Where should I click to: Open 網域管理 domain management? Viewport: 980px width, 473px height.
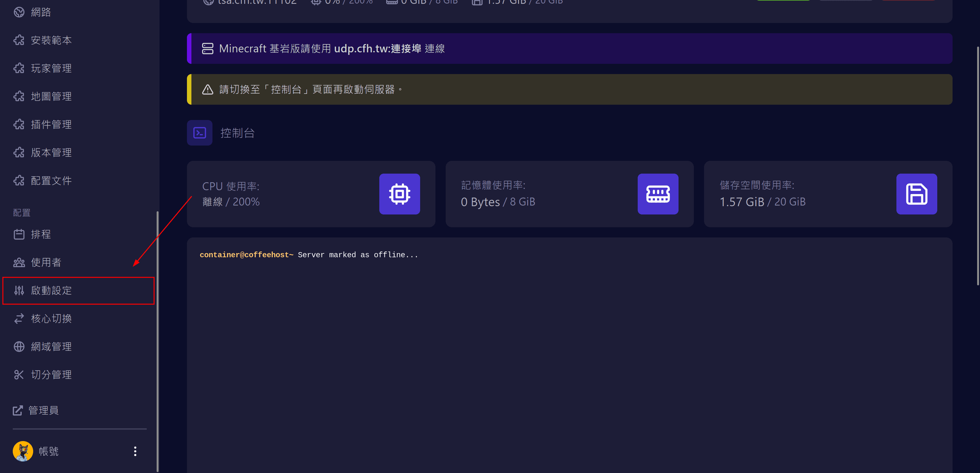tap(51, 347)
